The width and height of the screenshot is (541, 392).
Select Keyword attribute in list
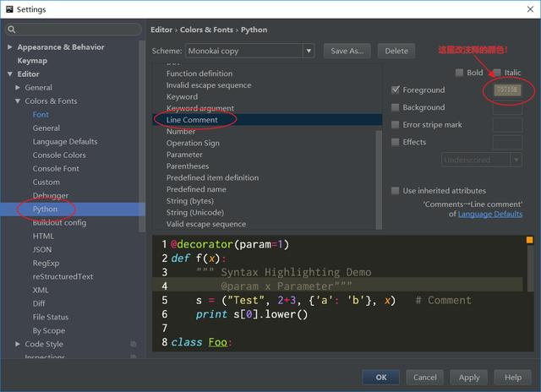coord(182,97)
